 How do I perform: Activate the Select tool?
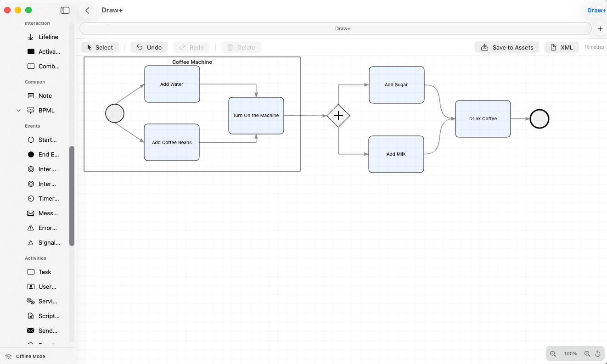click(x=100, y=47)
